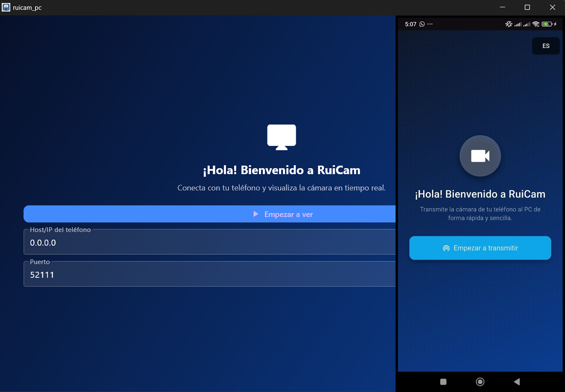Tap the WhatsApp notification icon in status bar

[x=422, y=24]
